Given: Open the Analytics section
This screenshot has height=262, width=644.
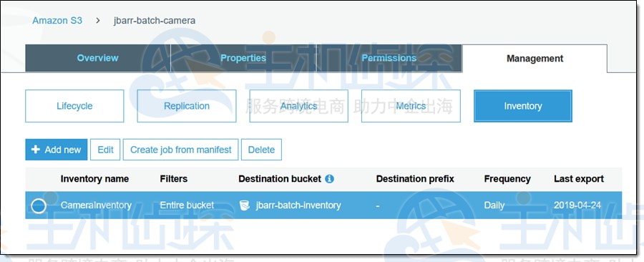Looking at the screenshot, I should 298,106.
